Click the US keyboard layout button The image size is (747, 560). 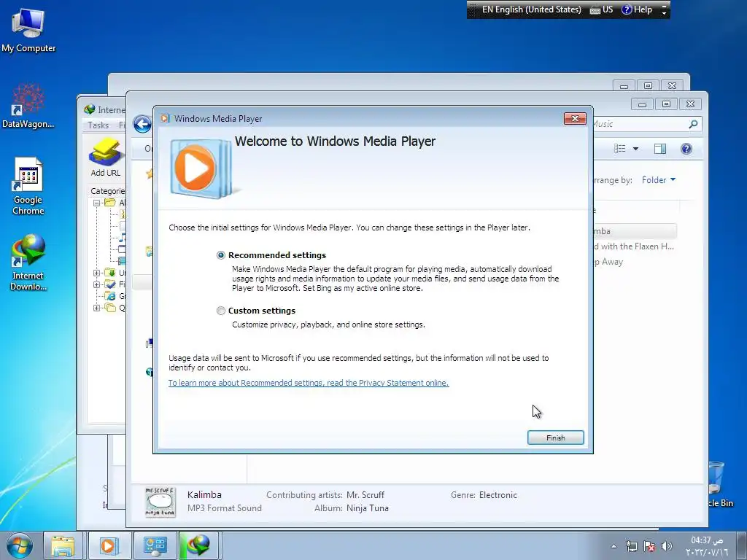click(x=602, y=9)
